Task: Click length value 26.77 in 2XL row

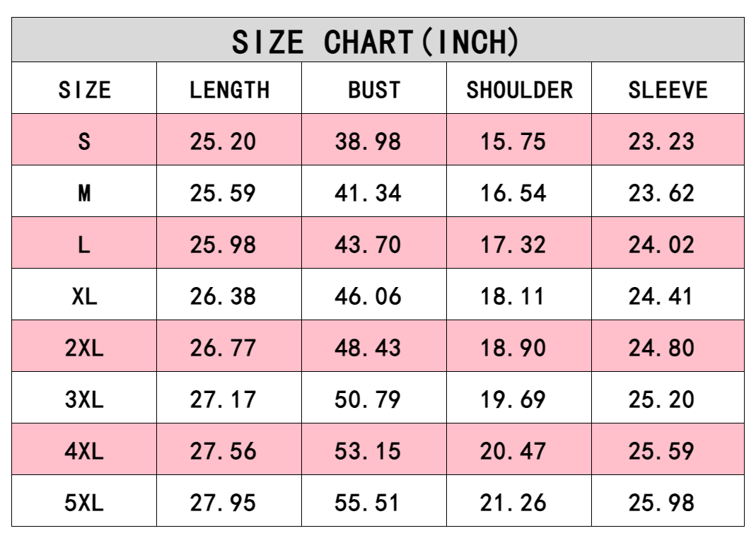Action: click(223, 348)
